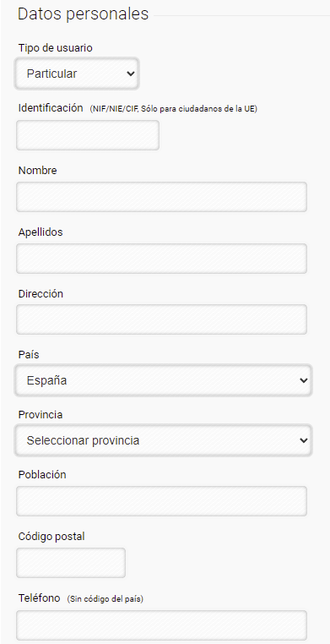Image resolution: width=330 pixels, height=644 pixels.
Task: Click the Datos personales heading
Action: pyautogui.click(x=84, y=14)
